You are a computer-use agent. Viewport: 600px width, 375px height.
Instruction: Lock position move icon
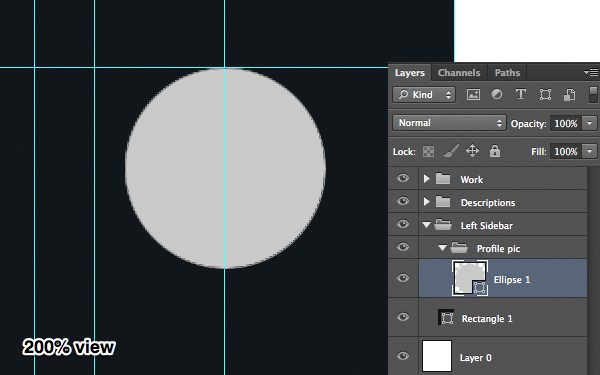coord(473,151)
